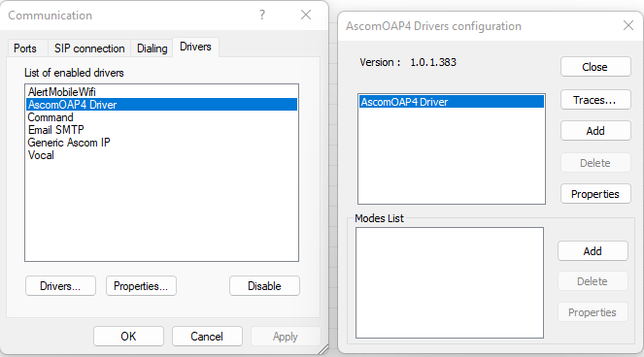
Task: Open the SIP connection tab
Action: coord(89,48)
